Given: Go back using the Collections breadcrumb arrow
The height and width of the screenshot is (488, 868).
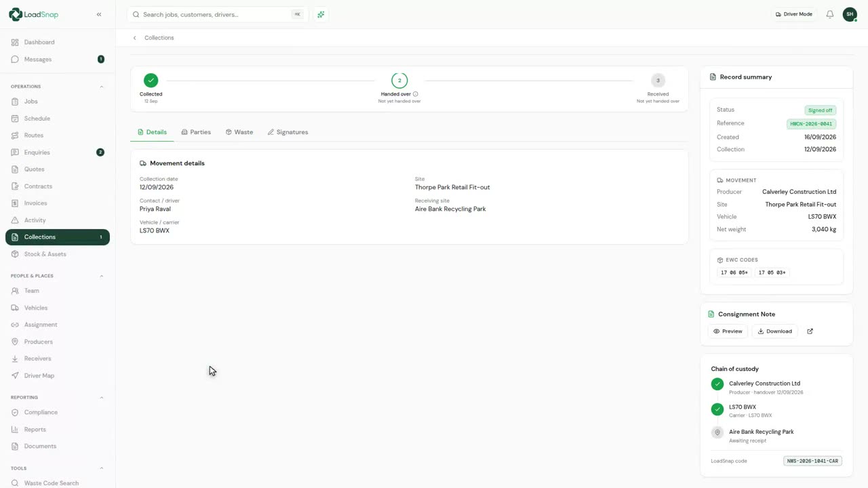Looking at the screenshot, I should coord(134,38).
